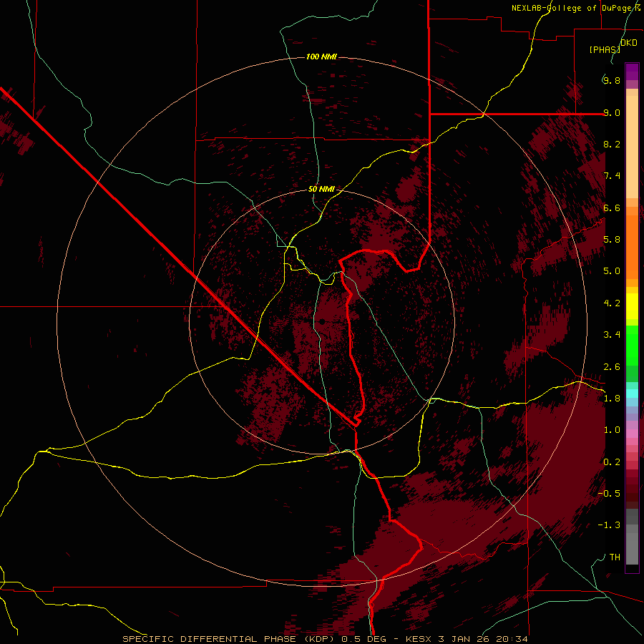Click the 7.4 scale label
Image resolution: width=644 pixels, height=644 pixels.
(x=611, y=176)
